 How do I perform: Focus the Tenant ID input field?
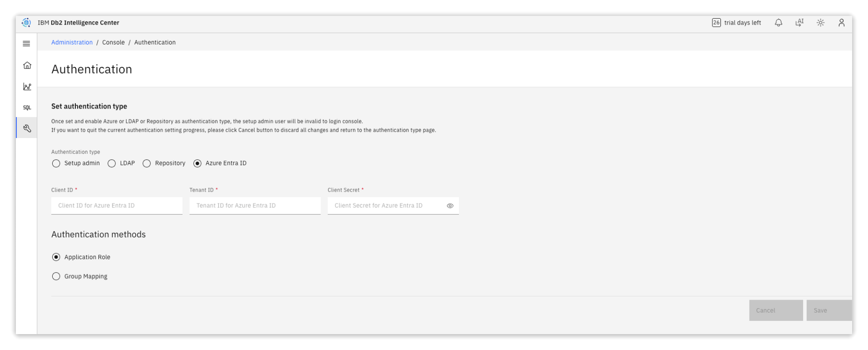pos(255,206)
